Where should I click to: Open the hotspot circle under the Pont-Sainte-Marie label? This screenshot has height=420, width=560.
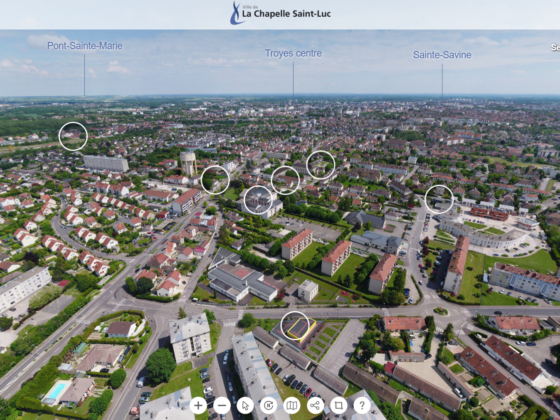[73, 136]
